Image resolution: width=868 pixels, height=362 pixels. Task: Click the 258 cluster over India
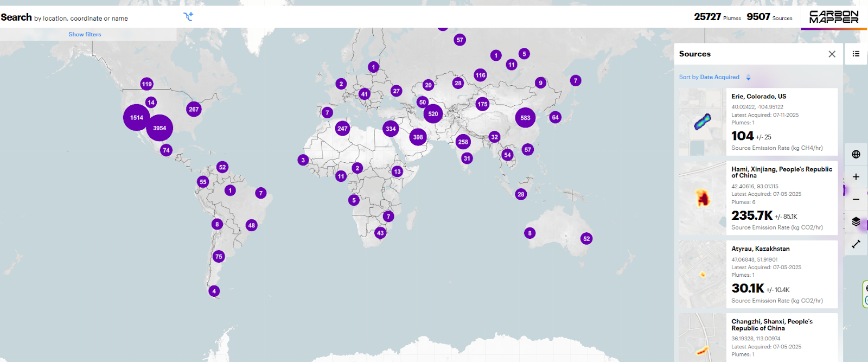[463, 142]
